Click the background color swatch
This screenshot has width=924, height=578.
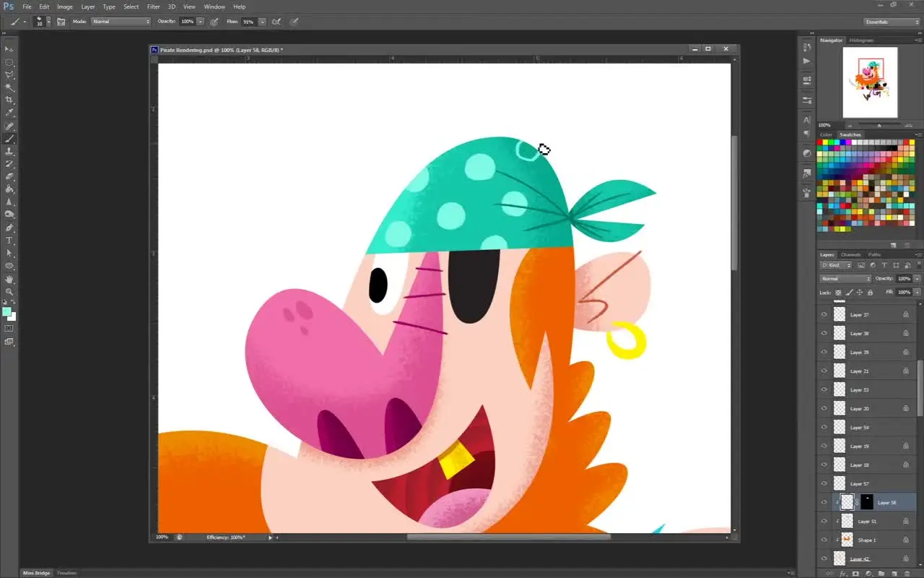click(13, 316)
